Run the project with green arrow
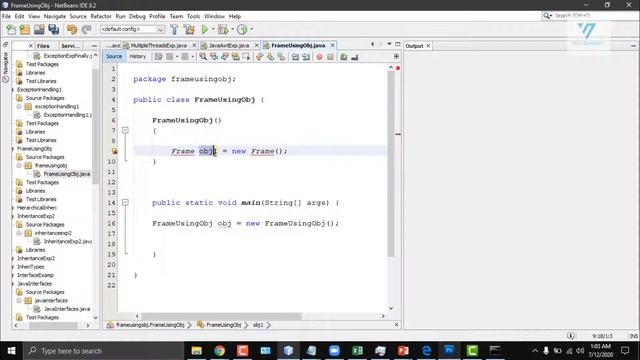 click(x=205, y=29)
